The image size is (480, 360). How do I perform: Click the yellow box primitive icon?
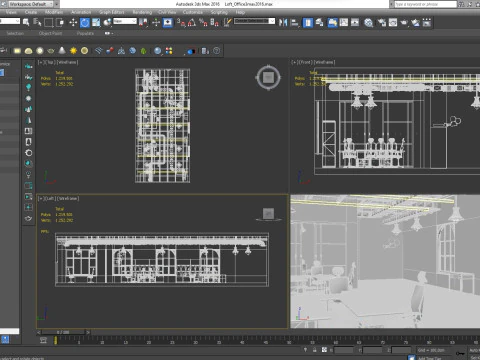pos(17,51)
